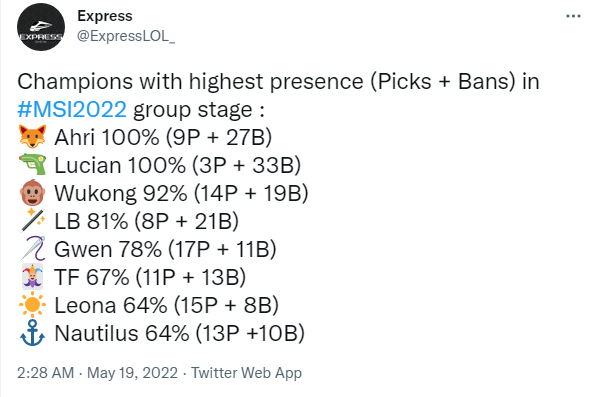This screenshot has height=397, width=594.
Task: Click the Ahri 100% stat line
Action: pos(163,137)
